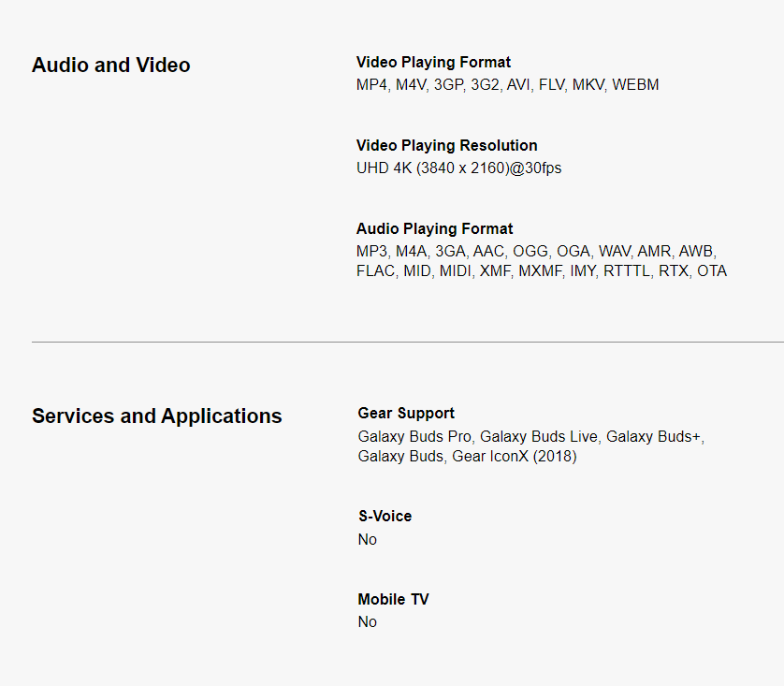The image size is (784, 686).
Task: Click the Audio and Video section heading
Action: pyautogui.click(x=110, y=66)
